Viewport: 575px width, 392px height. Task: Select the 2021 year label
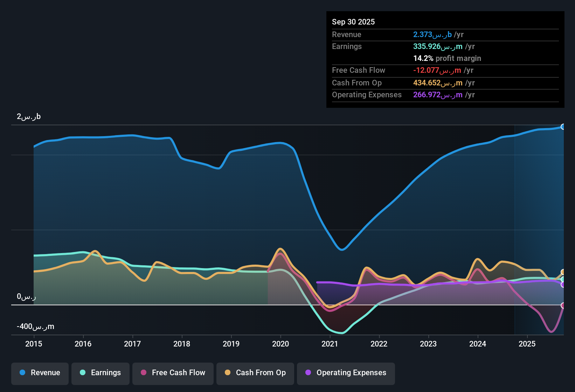point(329,344)
